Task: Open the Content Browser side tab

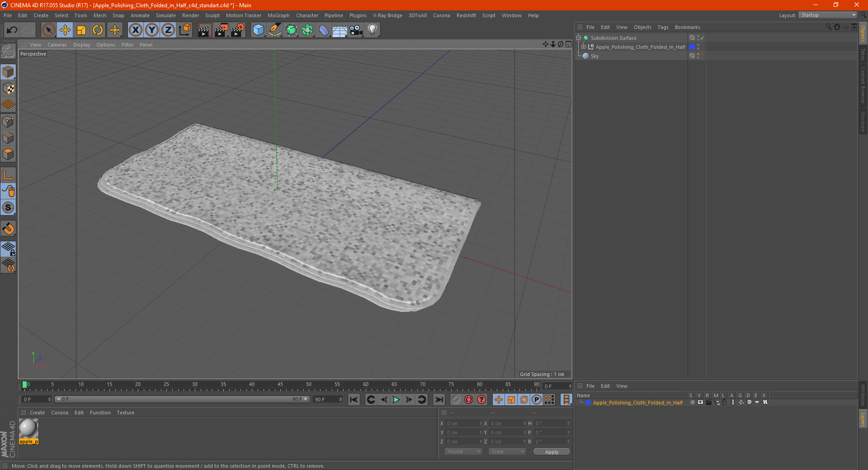Action: click(863, 85)
